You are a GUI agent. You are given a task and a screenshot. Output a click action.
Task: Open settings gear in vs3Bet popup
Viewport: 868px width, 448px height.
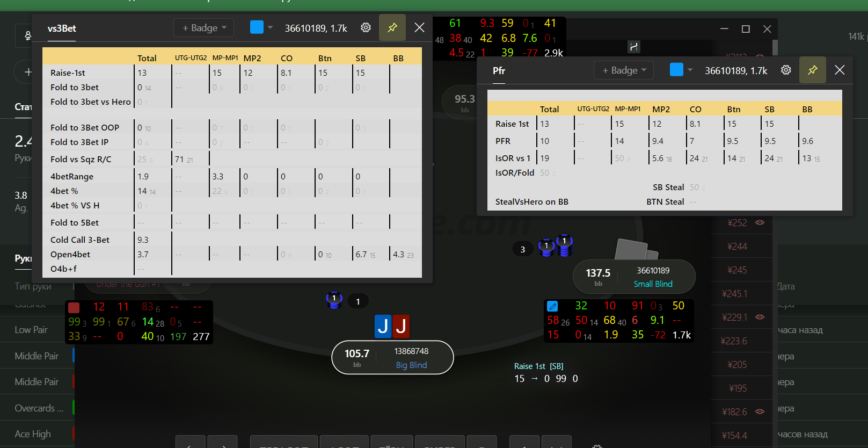366,27
